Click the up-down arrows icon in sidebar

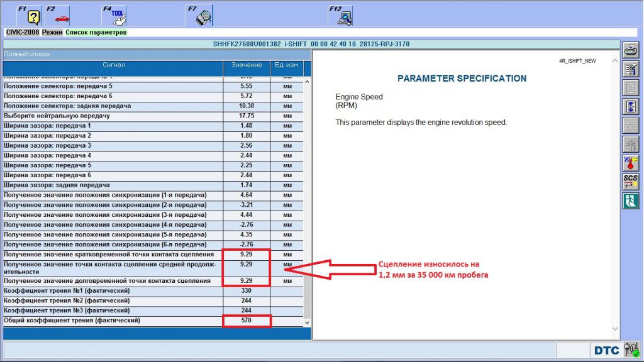[x=630, y=107]
